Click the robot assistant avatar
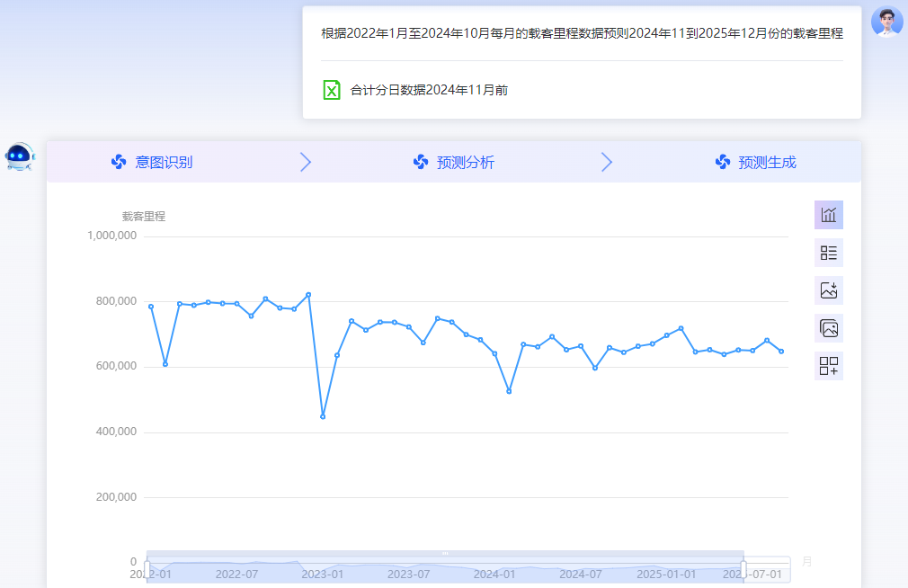The image size is (908, 588). pyautogui.click(x=20, y=157)
